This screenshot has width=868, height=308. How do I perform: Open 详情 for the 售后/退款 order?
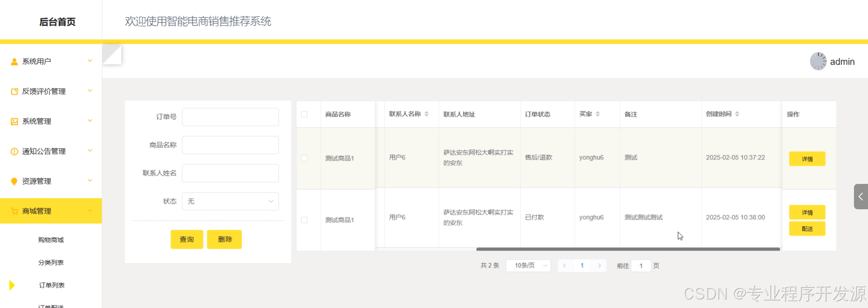click(807, 159)
